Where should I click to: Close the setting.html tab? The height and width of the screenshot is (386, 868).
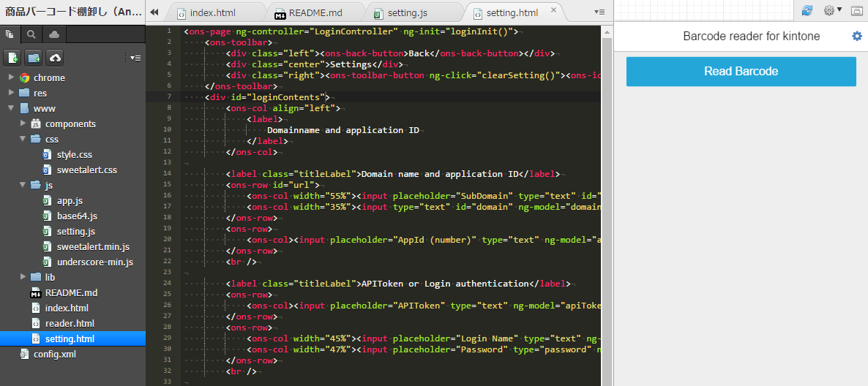pyautogui.click(x=553, y=12)
